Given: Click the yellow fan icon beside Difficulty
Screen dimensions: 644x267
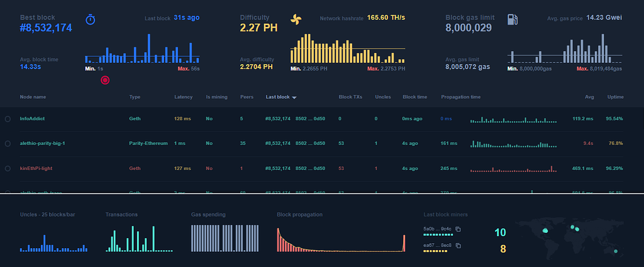Looking at the screenshot, I should 296,19.
